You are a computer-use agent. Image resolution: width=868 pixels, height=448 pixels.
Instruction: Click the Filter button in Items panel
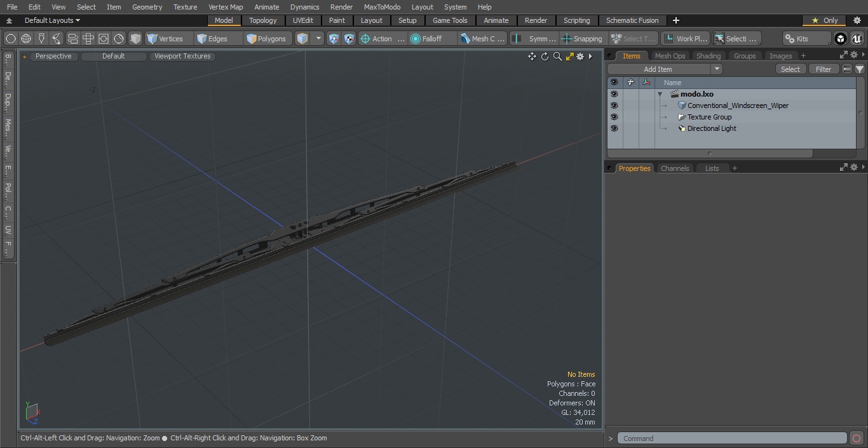point(824,69)
